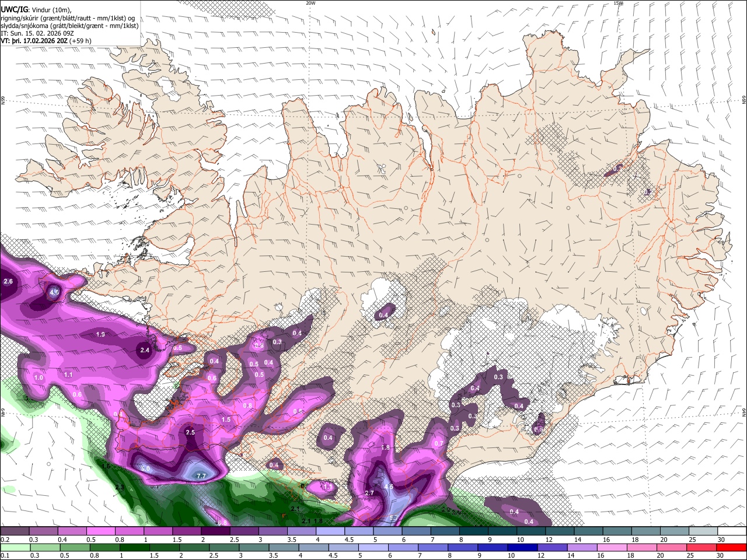Pick the pale green 0.1 rain legend swatch

pos(15,547)
